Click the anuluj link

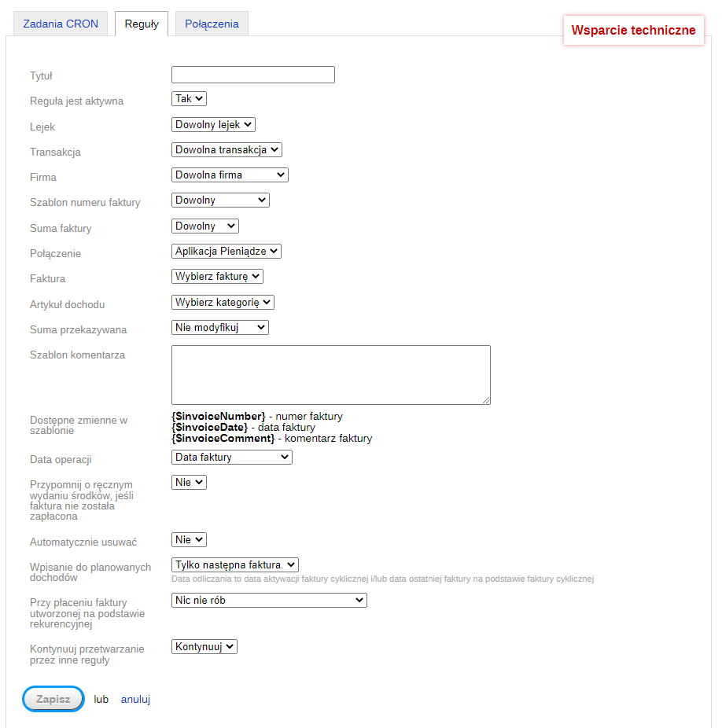click(135, 699)
